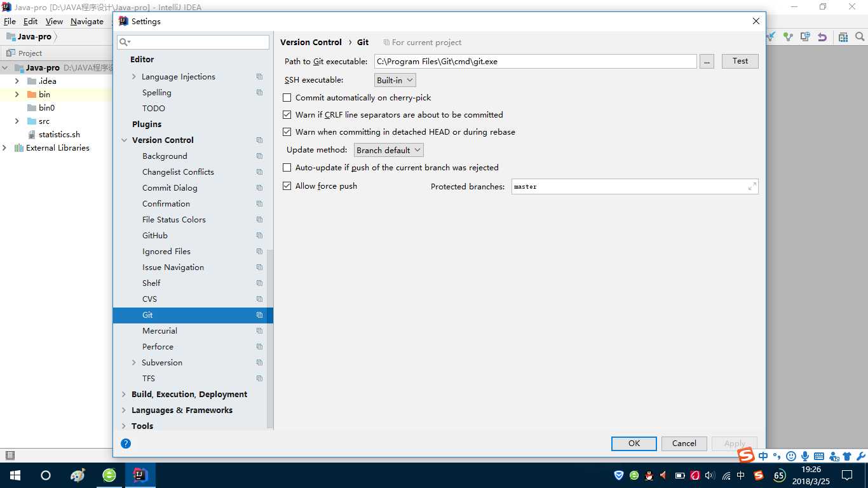This screenshot has width=868, height=488.
Task: Select statistics.sh file in Project tree
Action: [x=59, y=135]
